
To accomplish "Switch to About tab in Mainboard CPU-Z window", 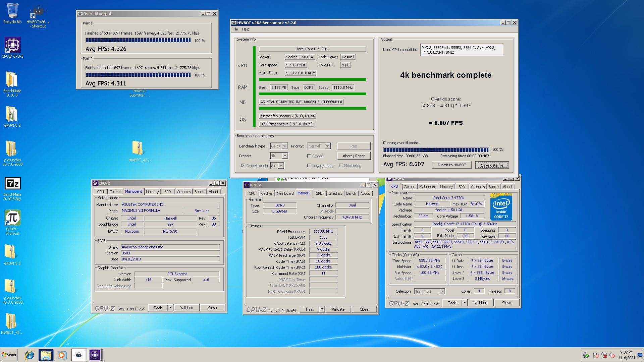I will tap(213, 192).
